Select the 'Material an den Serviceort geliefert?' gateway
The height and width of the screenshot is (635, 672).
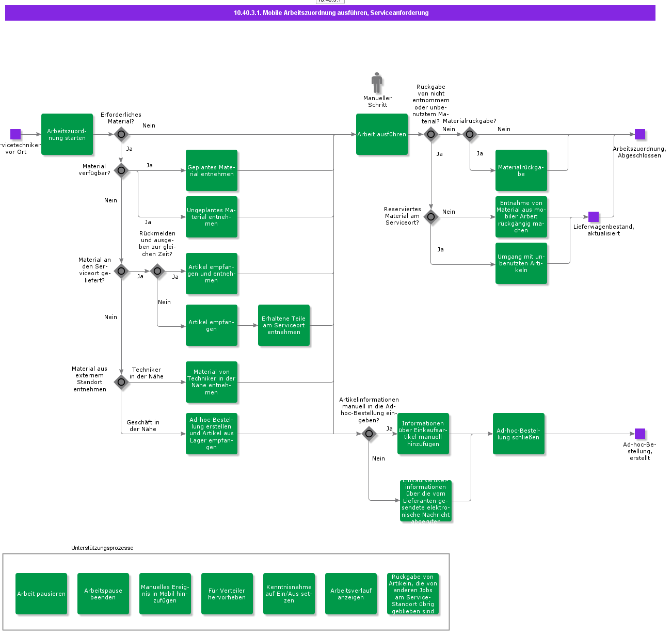[121, 271]
